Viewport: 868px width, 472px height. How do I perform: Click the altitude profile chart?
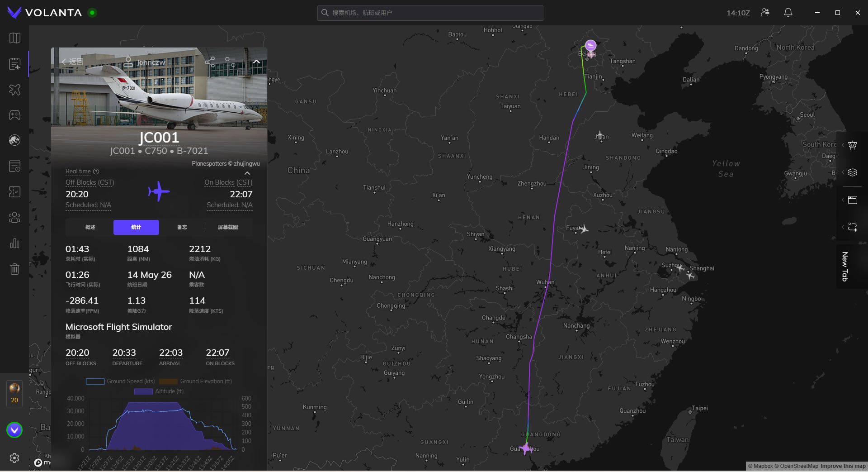click(162, 424)
